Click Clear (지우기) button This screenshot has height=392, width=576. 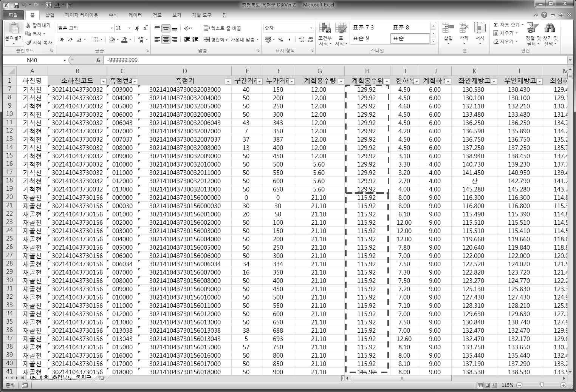tap(506, 42)
